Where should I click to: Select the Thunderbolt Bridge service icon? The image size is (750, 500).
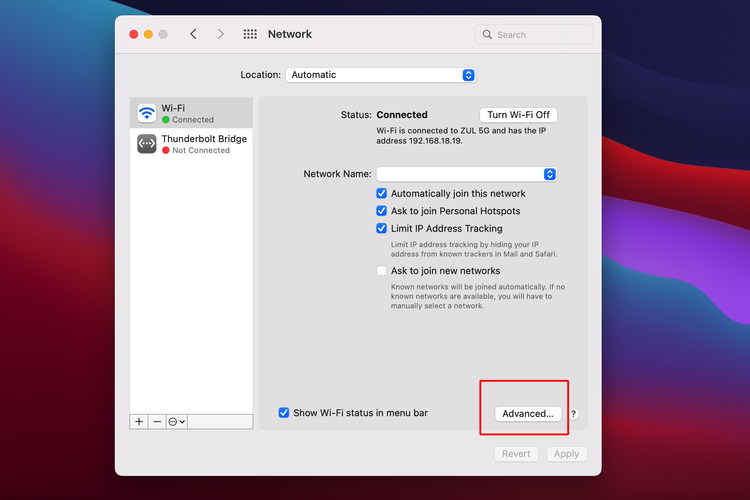pos(147,144)
